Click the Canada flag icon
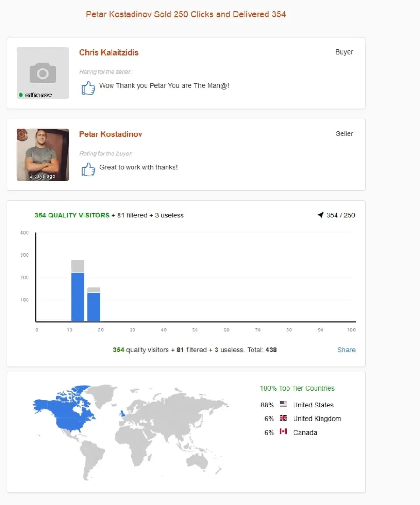Viewport: 420px width, 505px height. tap(283, 431)
